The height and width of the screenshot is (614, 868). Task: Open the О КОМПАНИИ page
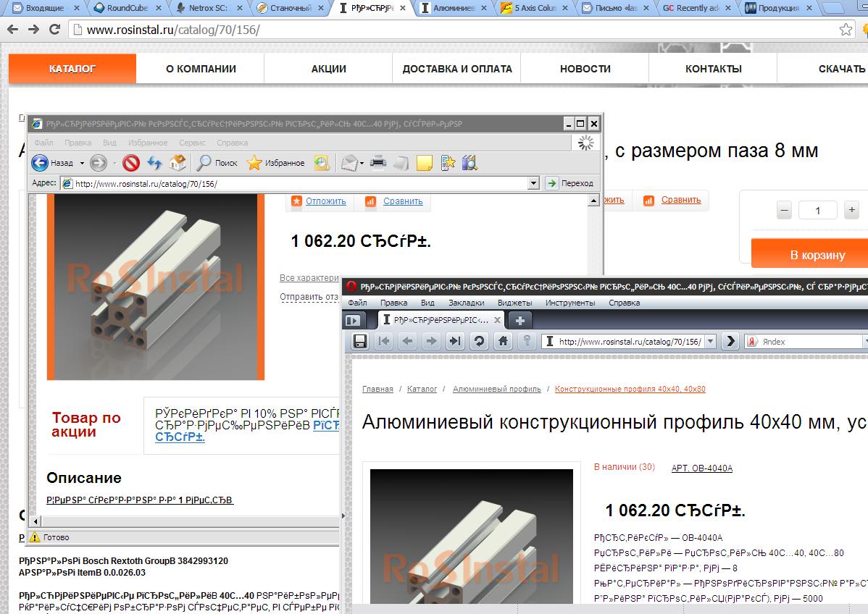coord(201,69)
